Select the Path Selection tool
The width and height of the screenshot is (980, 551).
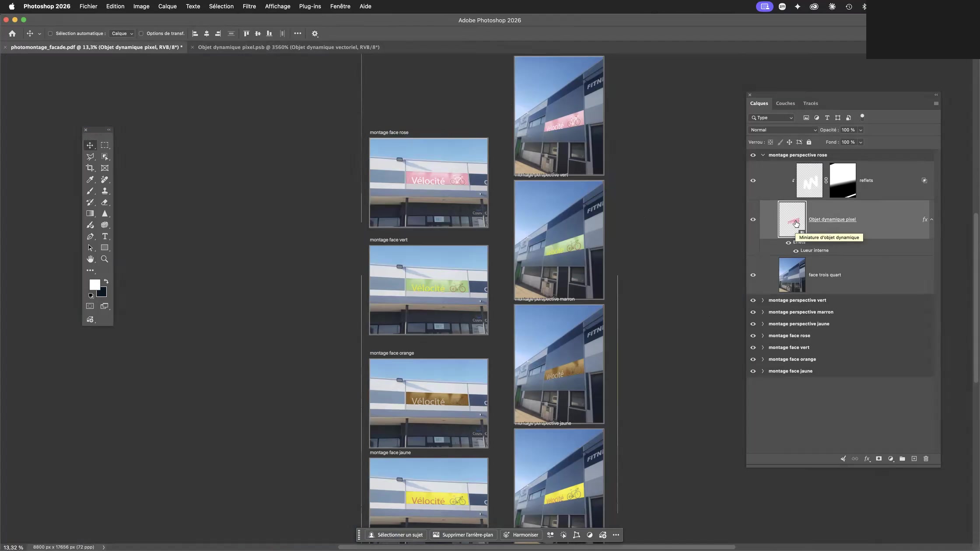90,248
